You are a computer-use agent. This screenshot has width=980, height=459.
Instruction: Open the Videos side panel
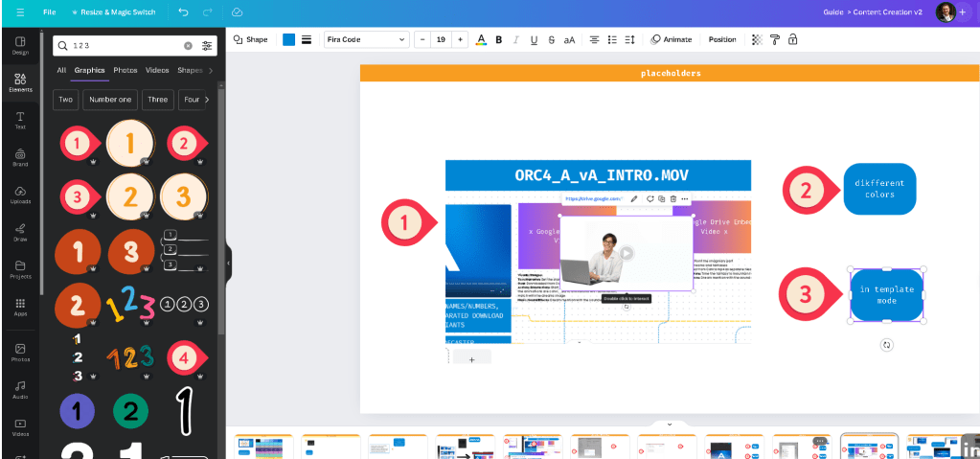pyautogui.click(x=20, y=427)
